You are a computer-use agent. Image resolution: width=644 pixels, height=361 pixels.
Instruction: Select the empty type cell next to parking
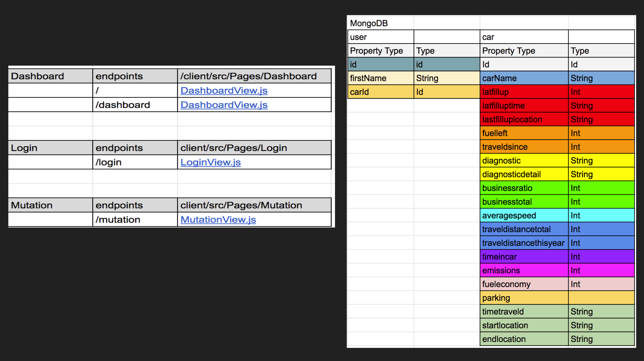tap(601, 298)
